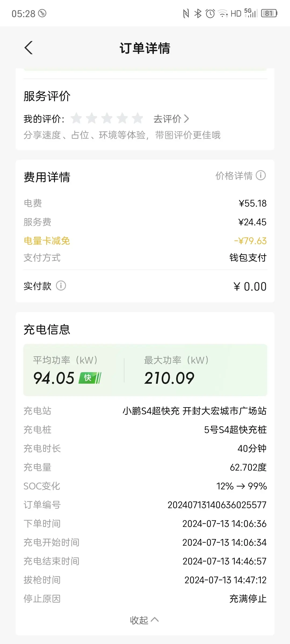Tap the info icon beside 价格详情
The image size is (290, 644).
coord(261,175)
